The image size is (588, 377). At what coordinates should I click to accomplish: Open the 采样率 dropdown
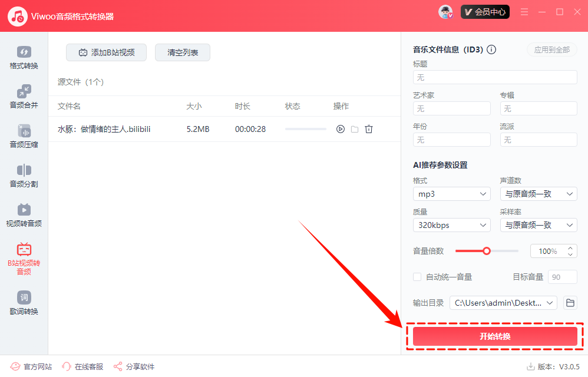coord(538,224)
